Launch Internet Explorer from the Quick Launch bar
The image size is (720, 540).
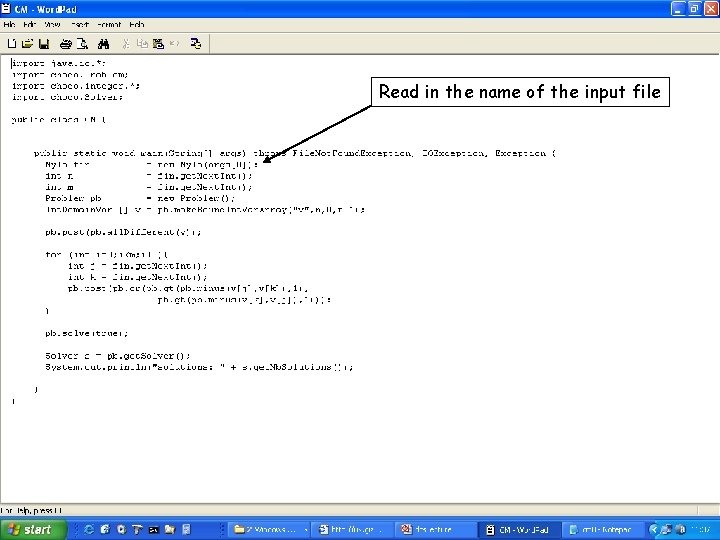(89, 529)
